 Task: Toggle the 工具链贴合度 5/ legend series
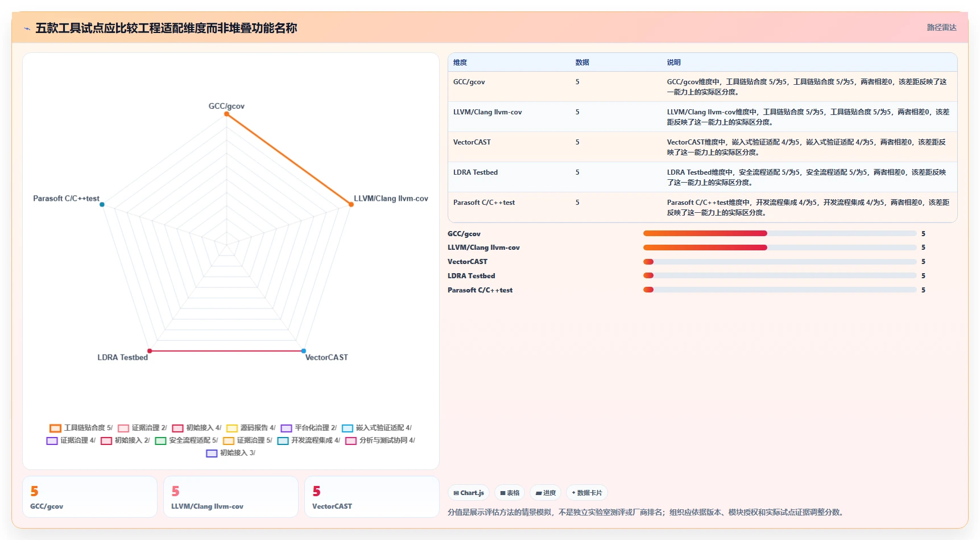coord(81,428)
